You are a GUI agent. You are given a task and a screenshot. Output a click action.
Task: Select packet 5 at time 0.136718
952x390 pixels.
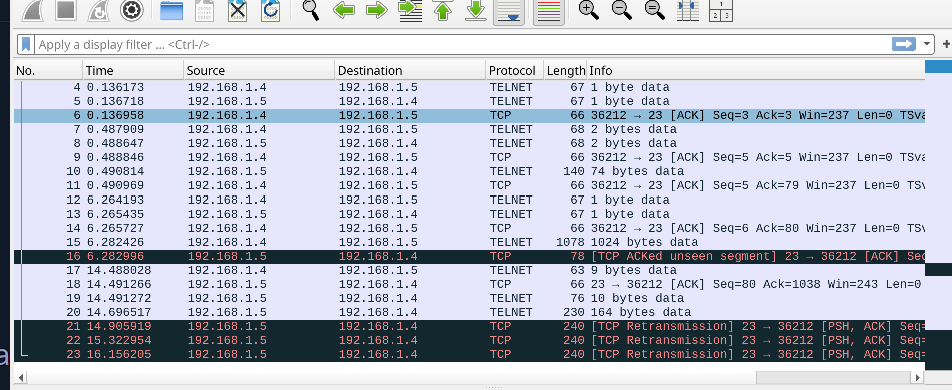(x=469, y=101)
